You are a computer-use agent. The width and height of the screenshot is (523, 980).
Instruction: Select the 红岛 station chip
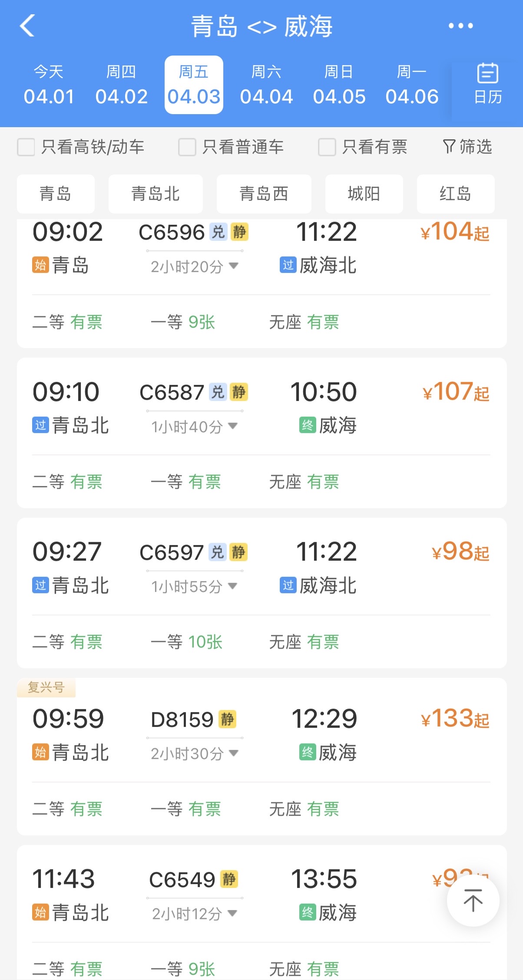pyautogui.click(x=455, y=194)
